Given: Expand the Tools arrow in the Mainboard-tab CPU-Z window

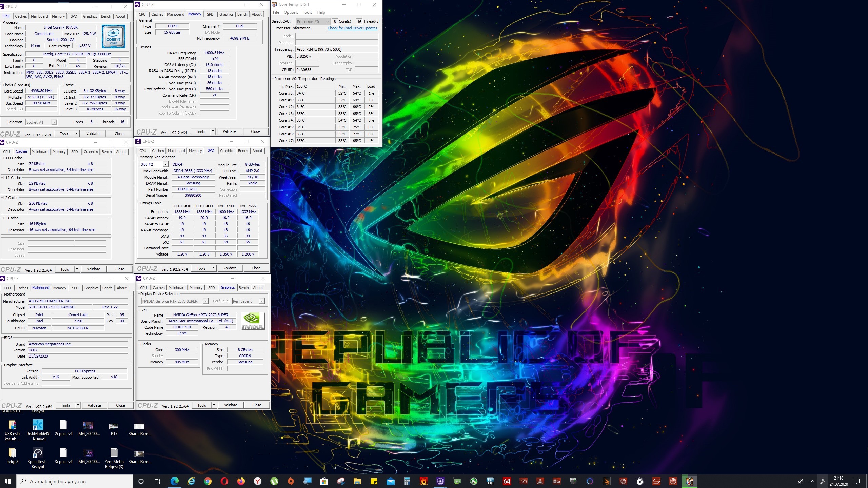Looking at the screenshot, I should [x=78, y=405].
